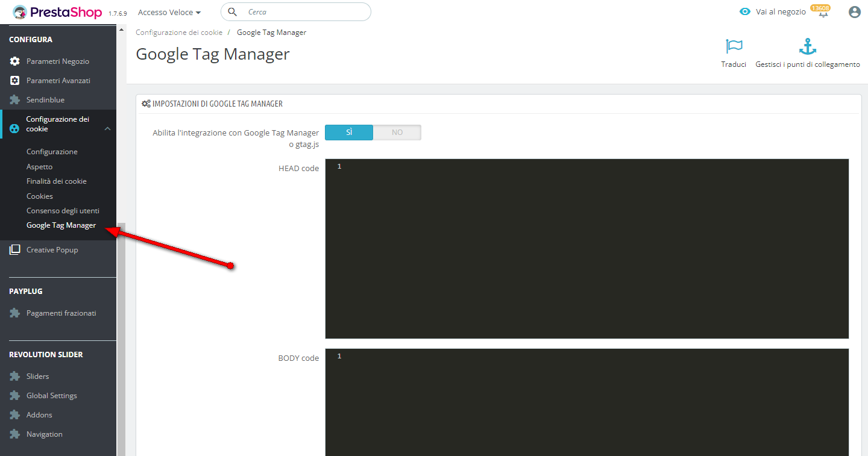Click the REVOLUTION SLIDER section heading
The image size is (868, 456).
(x=46, y=355)
